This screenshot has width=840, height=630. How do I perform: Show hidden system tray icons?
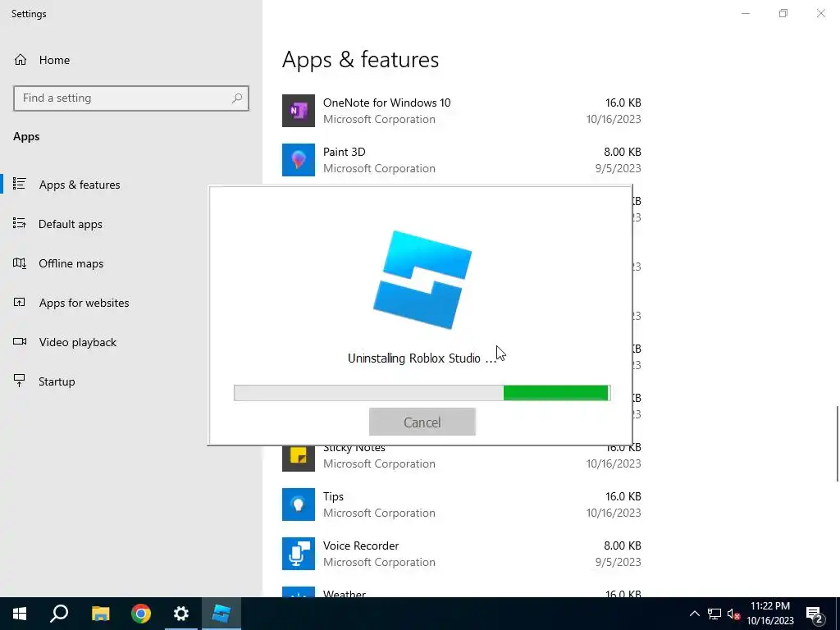point(694,614)
